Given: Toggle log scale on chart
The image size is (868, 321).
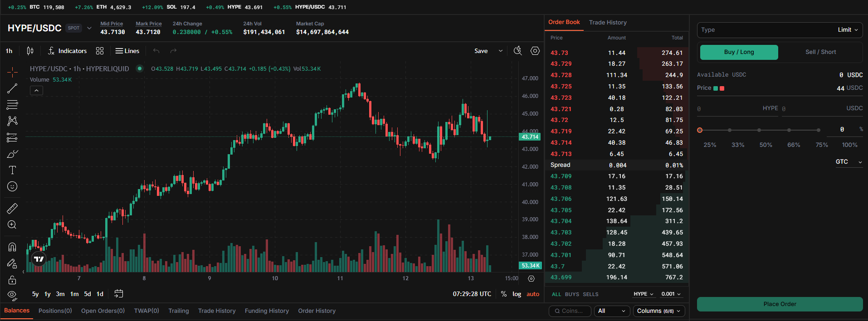Looking at the screenshot, I should point(517,294).
